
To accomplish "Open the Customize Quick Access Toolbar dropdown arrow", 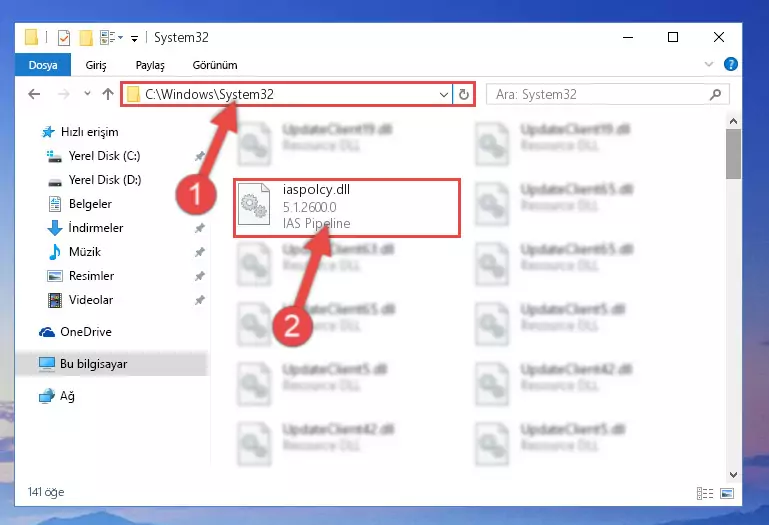I will [134, 38].
